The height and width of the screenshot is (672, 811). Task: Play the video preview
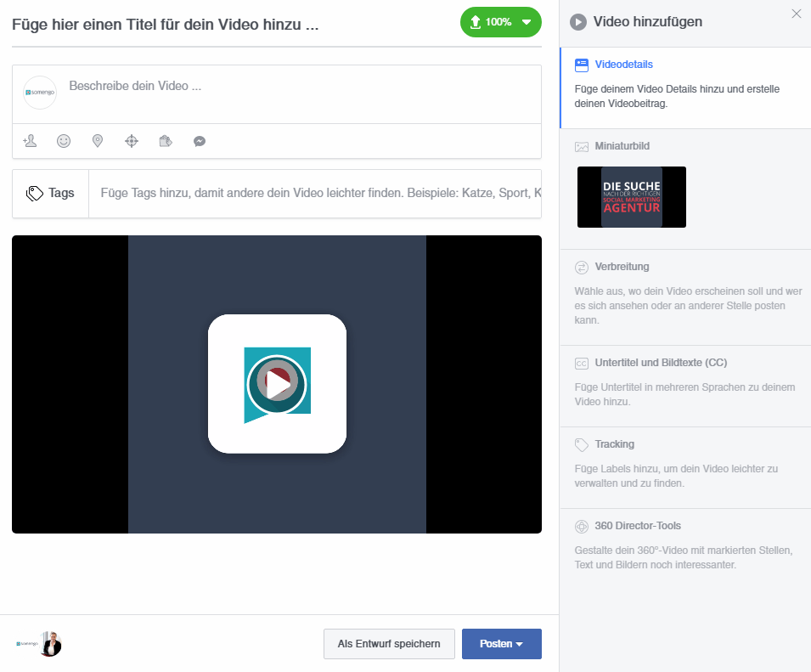pyautogui.click(x=277, y=384)
